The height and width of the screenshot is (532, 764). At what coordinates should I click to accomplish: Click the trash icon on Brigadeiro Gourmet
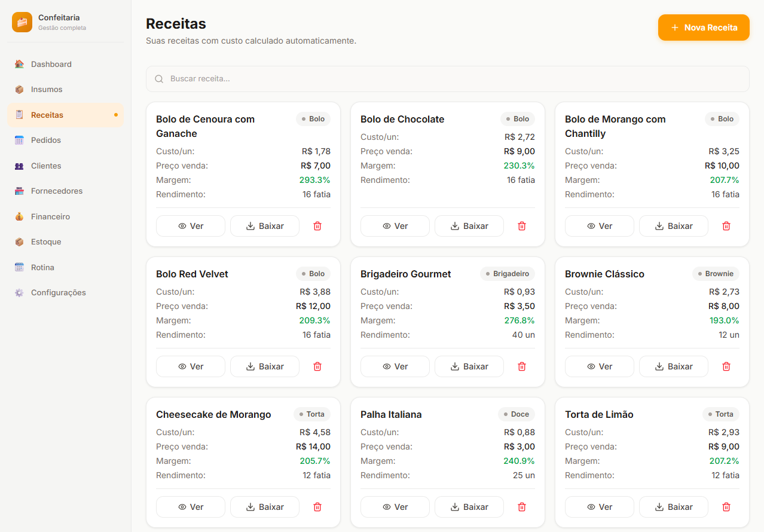click(x=522, y=366)
